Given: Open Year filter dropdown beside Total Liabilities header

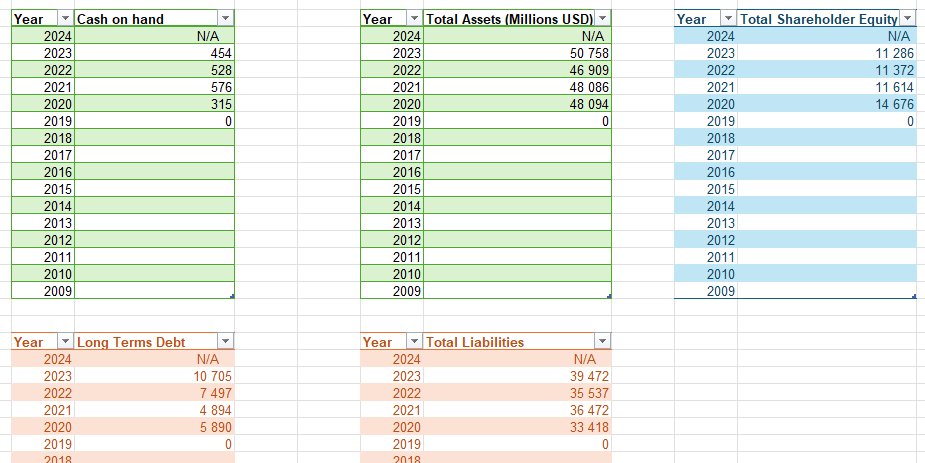Looking at the screenshot, I should tap(414, 342).
